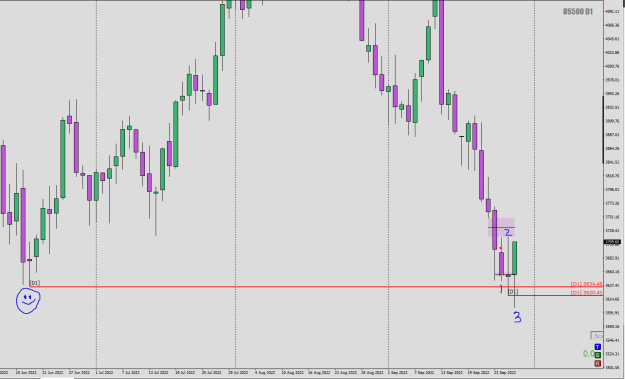The width and height of the screenshot is (625, 379).
Task: Click the 1 Jul 2022 date label
Action: point(104,373)
